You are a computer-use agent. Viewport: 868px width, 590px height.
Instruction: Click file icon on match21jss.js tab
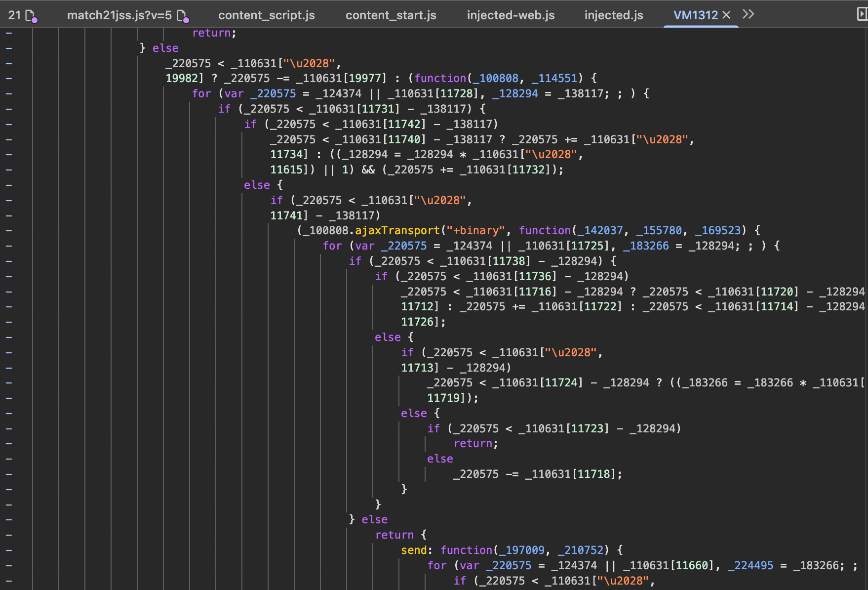[183, 16]
